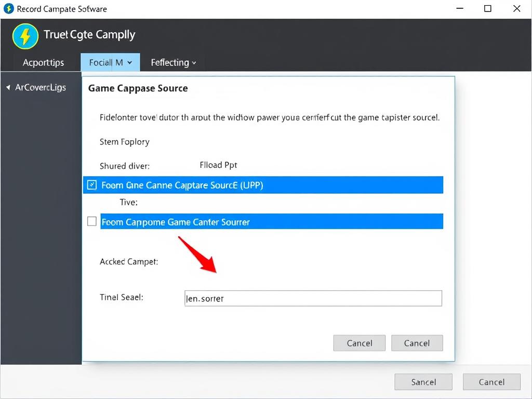Open the Fociall M dropdown tab

tap(110, 62)
